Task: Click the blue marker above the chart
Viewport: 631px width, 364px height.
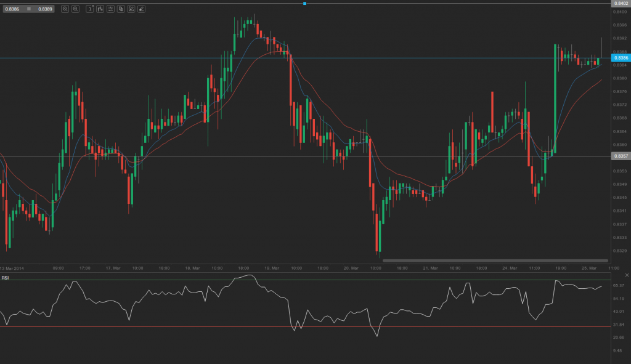Action: pos(304,3)
